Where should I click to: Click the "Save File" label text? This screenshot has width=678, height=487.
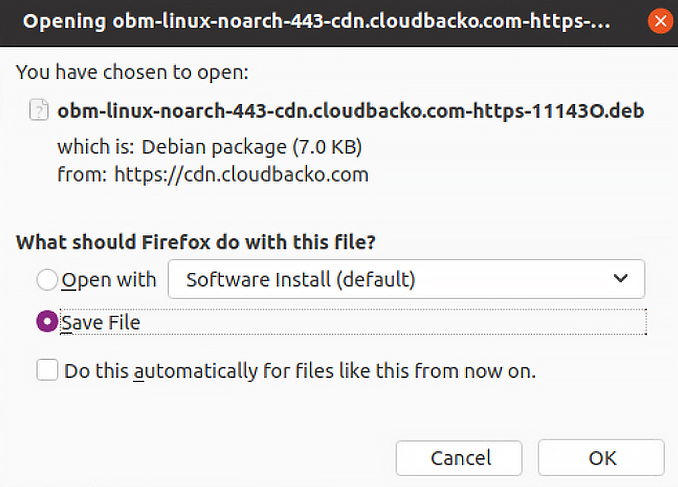pyautogui.click(x=101, y=322)
